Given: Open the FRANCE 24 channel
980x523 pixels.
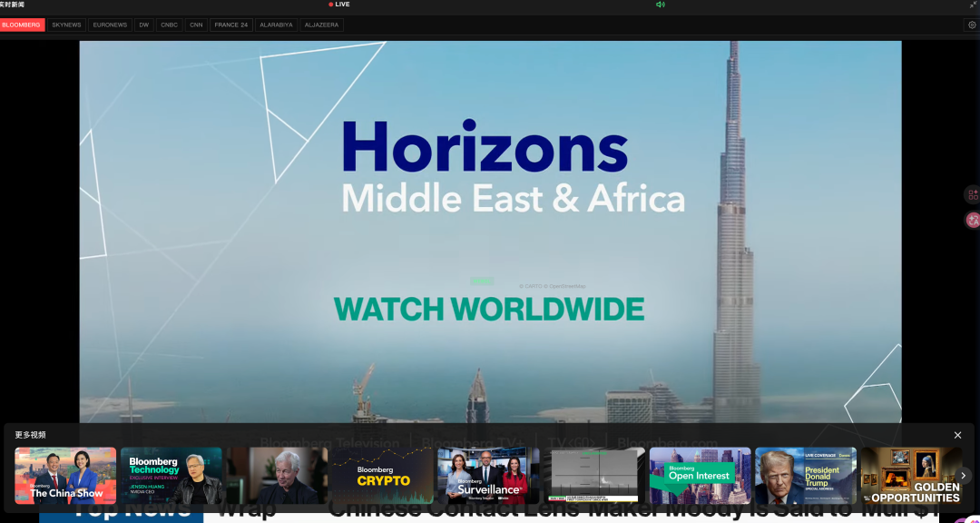Looking at the screenshot, I should click(x=231, y=25).
